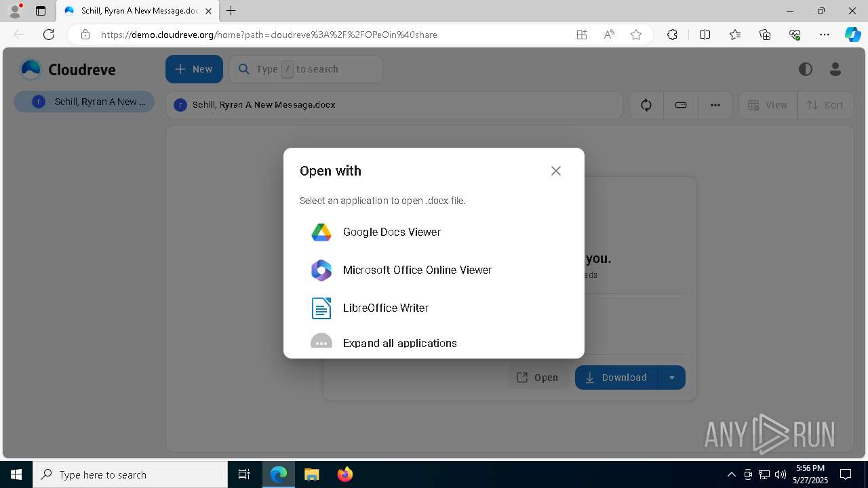Click the Microsoft Office viewer icon
Screen dimensions: 868x488
coord(321,270)
